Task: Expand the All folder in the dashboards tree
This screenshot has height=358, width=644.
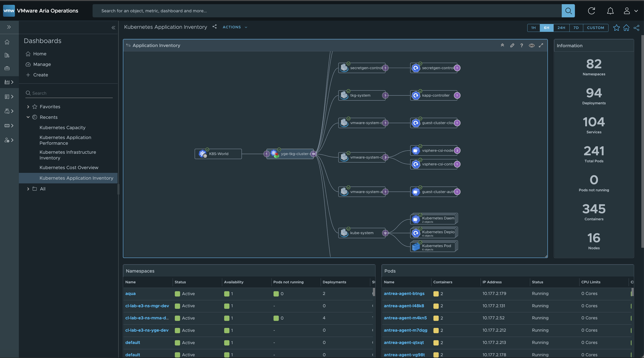Action: click(x=28, y=189)
